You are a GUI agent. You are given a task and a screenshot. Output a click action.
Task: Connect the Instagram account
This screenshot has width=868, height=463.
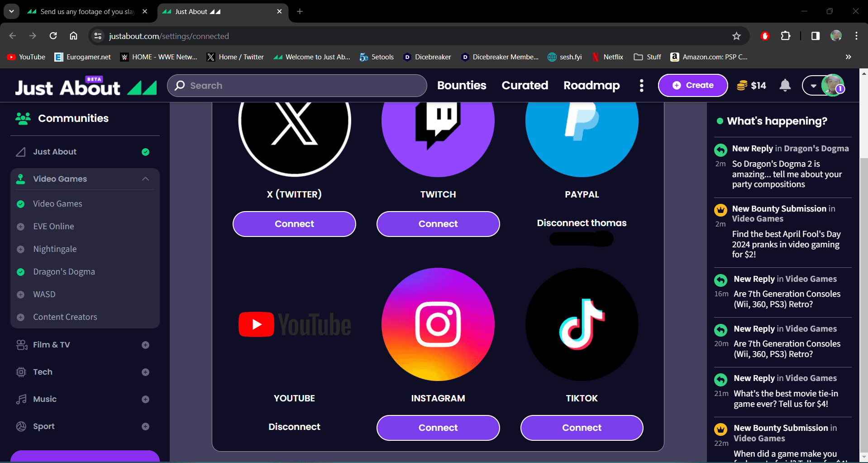(438, 428)
